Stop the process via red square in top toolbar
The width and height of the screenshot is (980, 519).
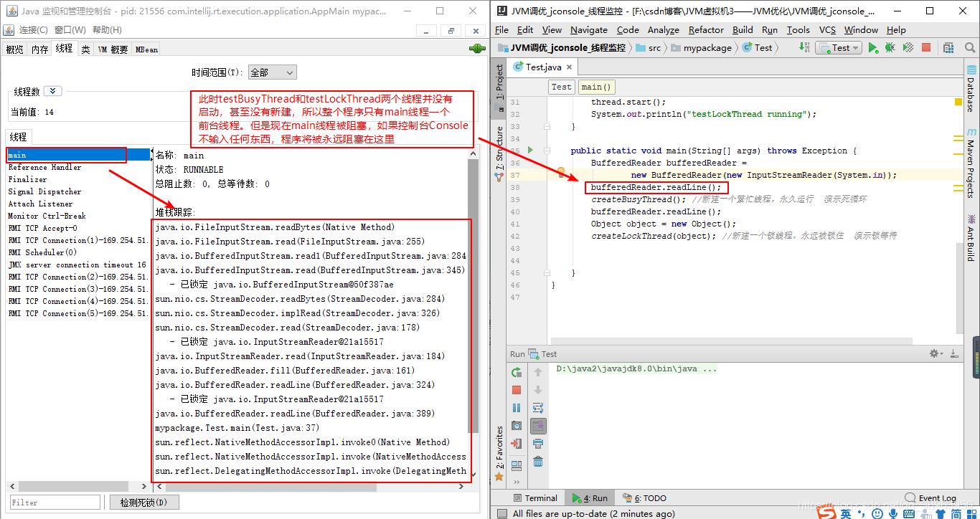926,47
